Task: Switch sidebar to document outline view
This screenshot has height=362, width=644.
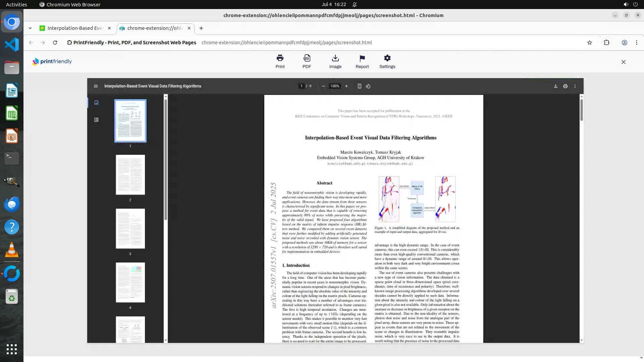Action: coord(96,120)
